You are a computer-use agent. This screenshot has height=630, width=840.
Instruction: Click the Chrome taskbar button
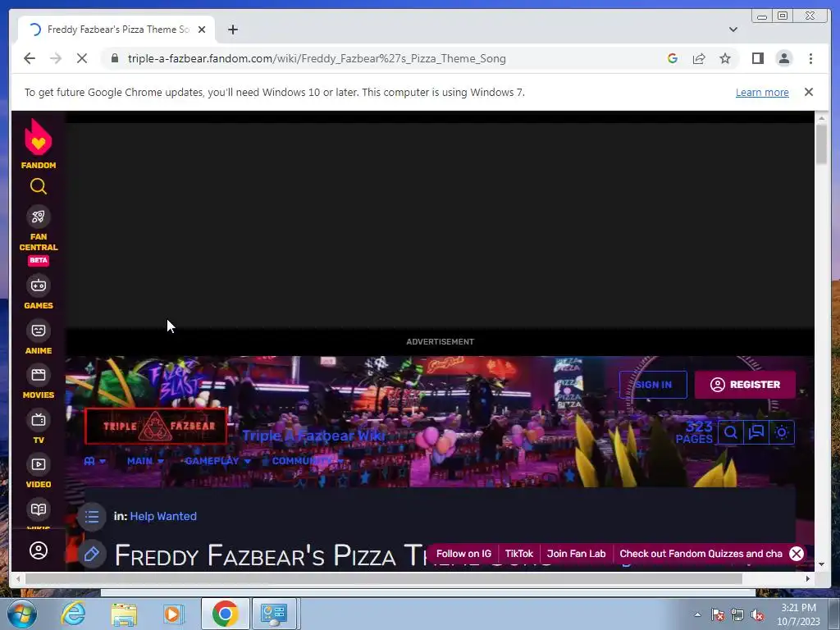[225, 614]
